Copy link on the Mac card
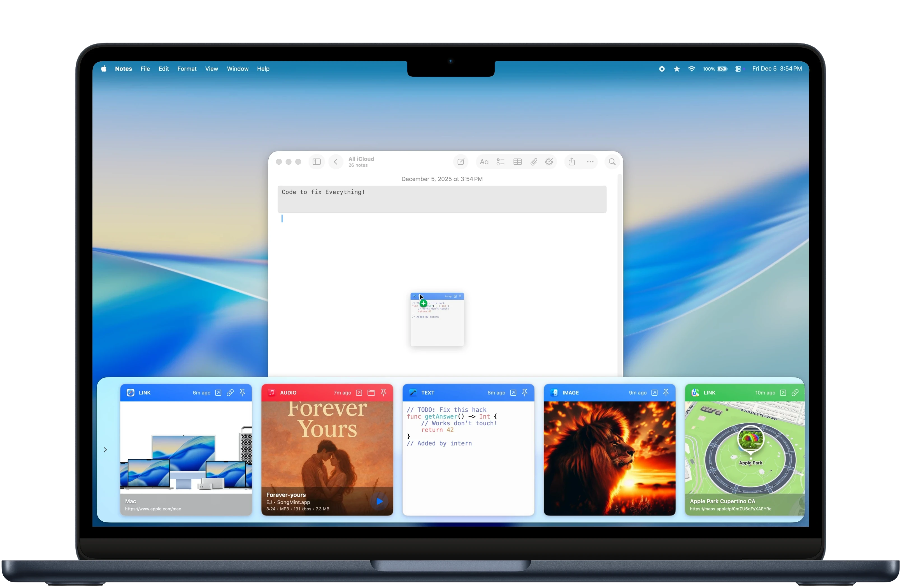Image resolution: width=902 pixels, height=588 pixels. pyautogui.click(x=230, y=393)
